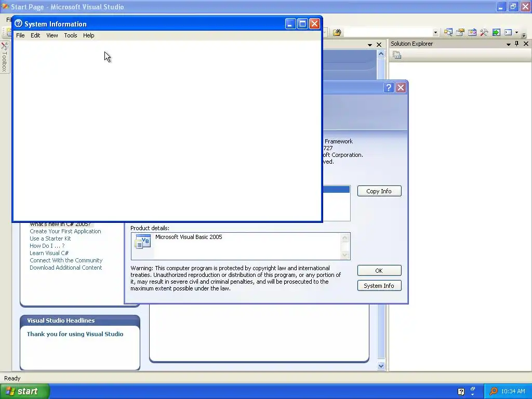
Task: Click About dialog help question-mark button
Action: point(389,87)
